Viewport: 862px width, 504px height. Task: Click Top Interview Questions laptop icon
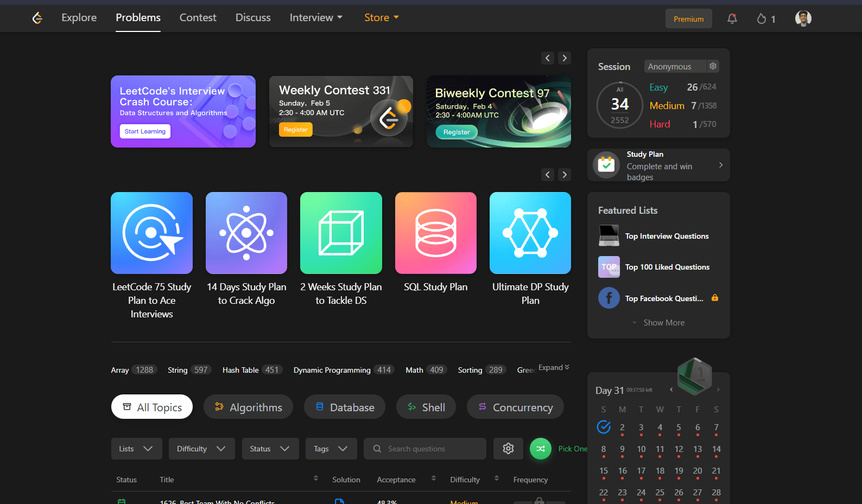(x=609, y=236)
